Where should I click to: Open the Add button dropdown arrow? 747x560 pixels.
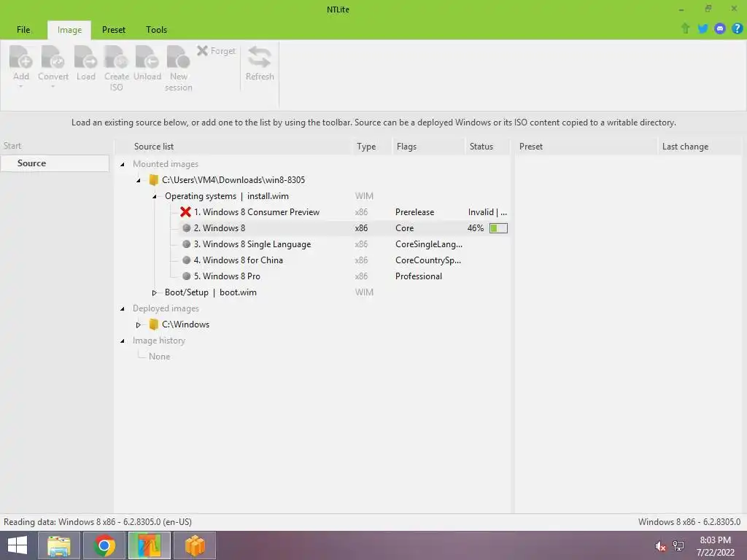(x=21, y=87)
